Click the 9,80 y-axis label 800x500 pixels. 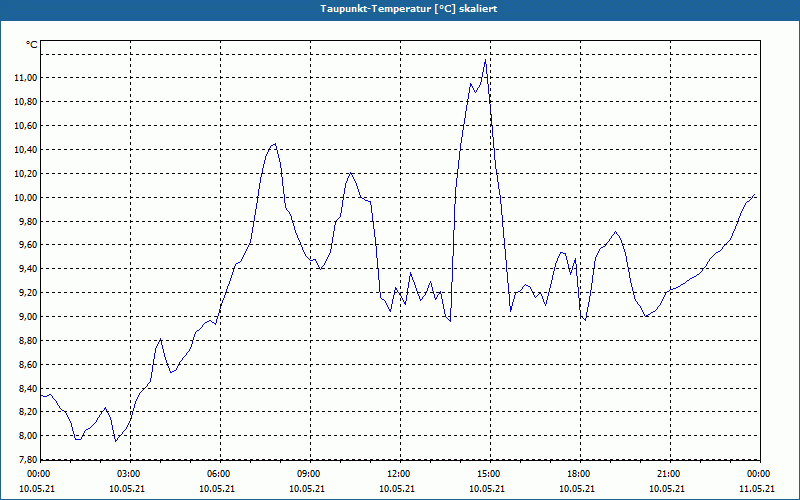point(28,222)
